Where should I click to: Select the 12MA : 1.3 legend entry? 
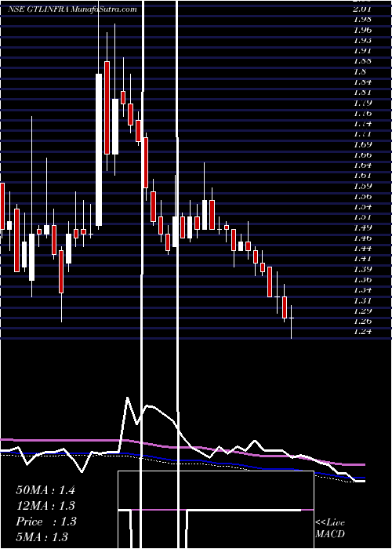pyautogui.click(x=45, y=506)
